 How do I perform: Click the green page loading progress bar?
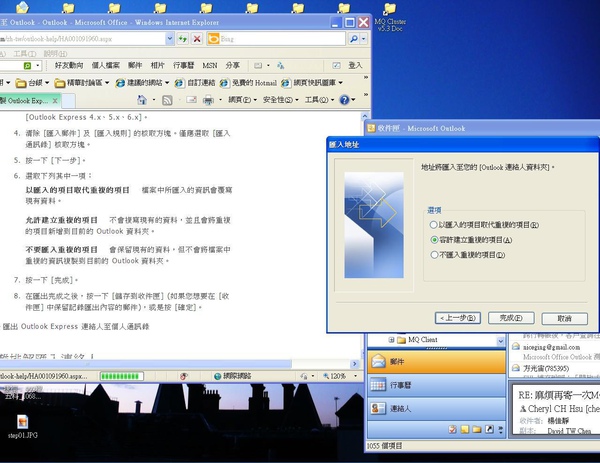tap(122, 376)
